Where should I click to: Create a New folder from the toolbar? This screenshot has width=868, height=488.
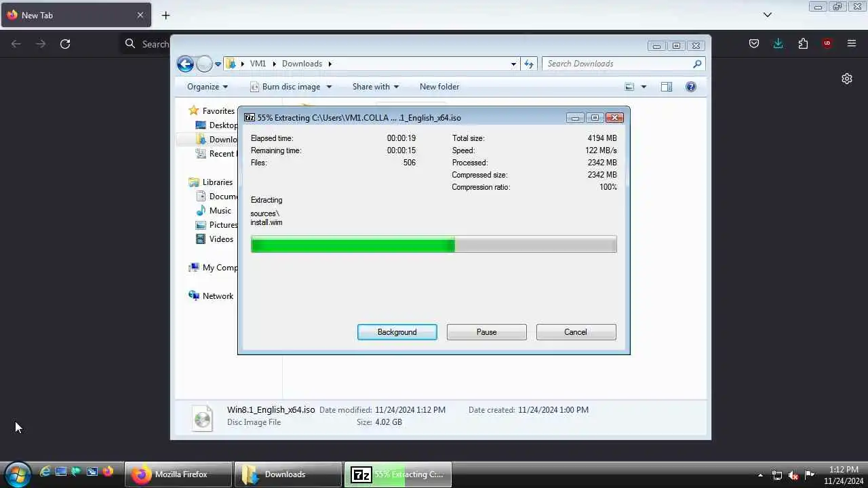(x=439, y=87)
